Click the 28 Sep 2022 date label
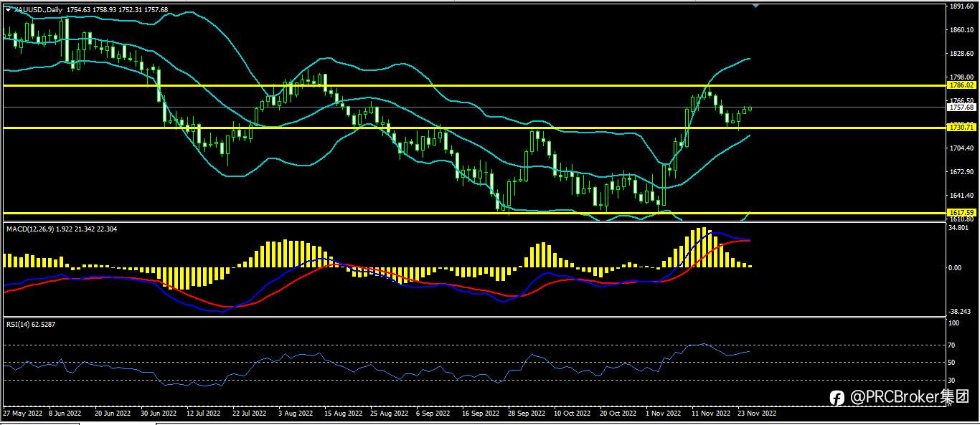Viewport: 980px width, 425px height. 526,414
